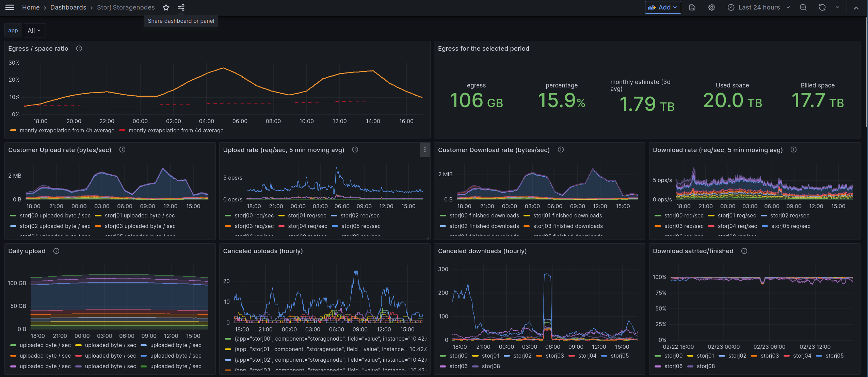Open the hamburger navigation menu
This screenshot has width=868, height=377.
pyautogui.click(x=10, y=7)
